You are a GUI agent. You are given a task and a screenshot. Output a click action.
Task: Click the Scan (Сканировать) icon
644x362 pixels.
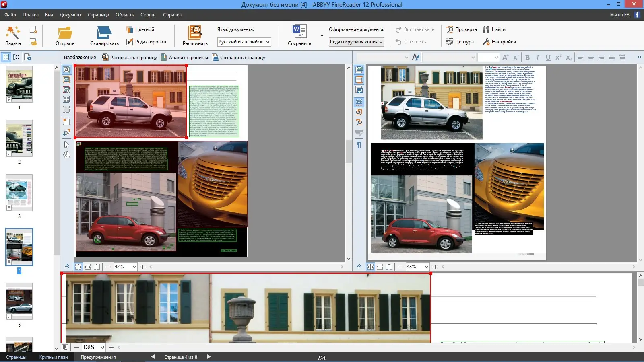pos(104,33)
